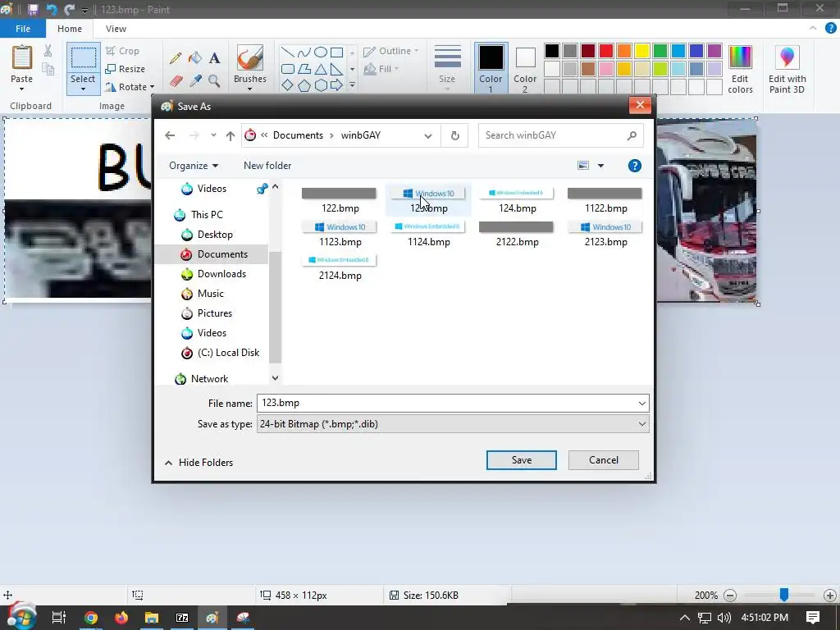Create a New folder
The width and height of the screenshot is (840, 630).
click(267, 166)
